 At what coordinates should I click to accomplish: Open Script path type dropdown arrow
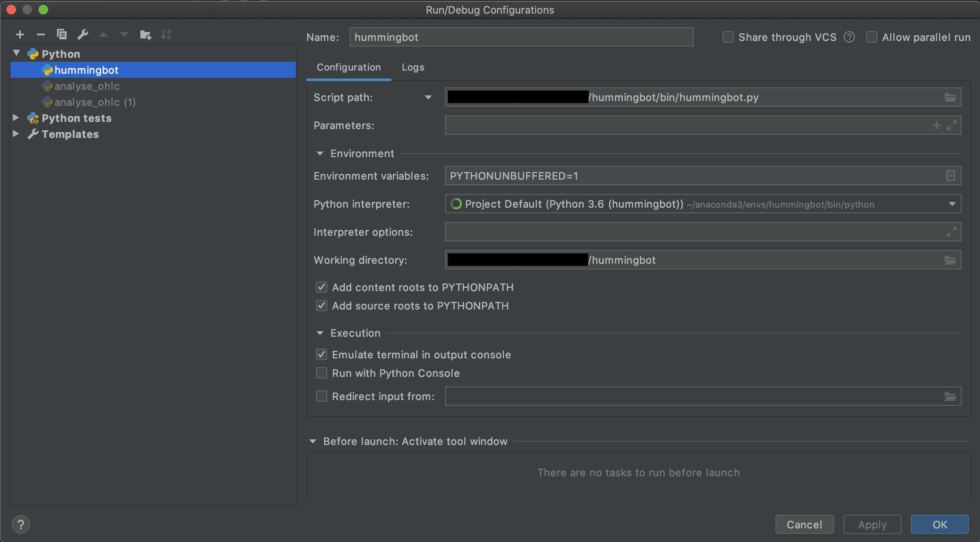tap(428, 97)
